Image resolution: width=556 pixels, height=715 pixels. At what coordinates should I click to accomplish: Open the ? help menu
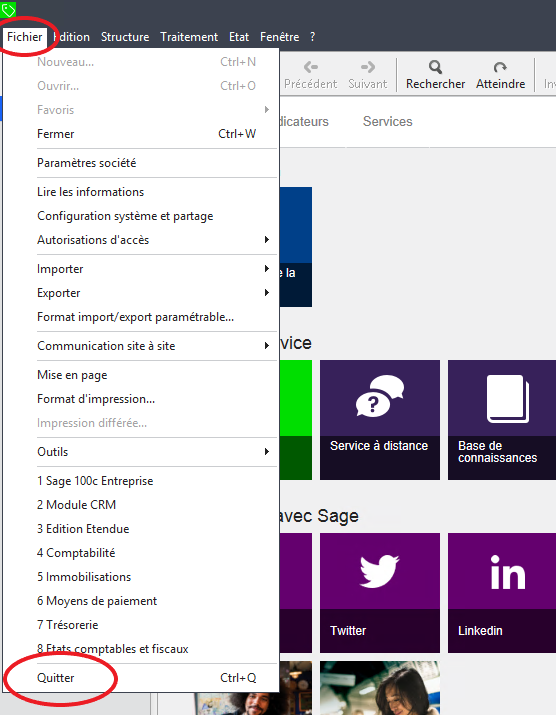coord(312,37)
